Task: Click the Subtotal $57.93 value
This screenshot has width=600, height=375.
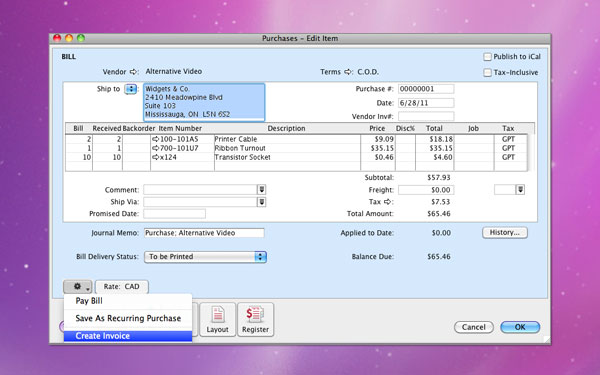Action: (439, 178)
